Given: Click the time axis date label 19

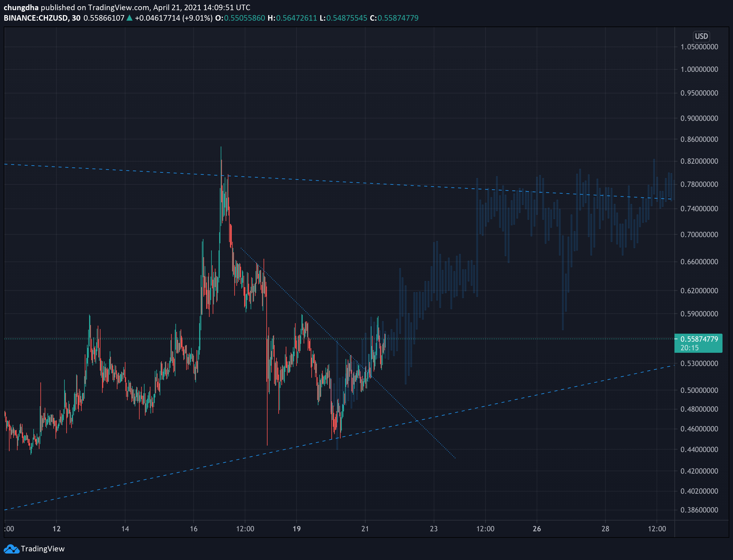Looking at the screenshot, I should point(297,529).
